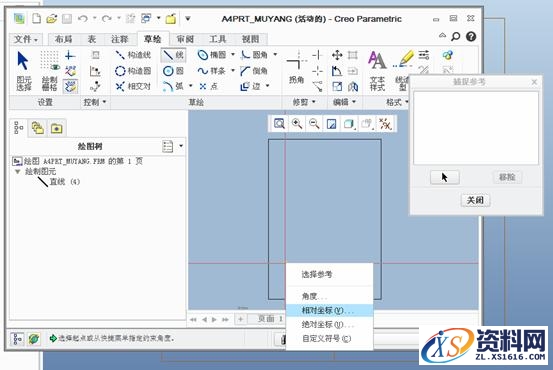Switch to the 工具 tab
This screenshot has height=370, width=553.
coord(217,39)
